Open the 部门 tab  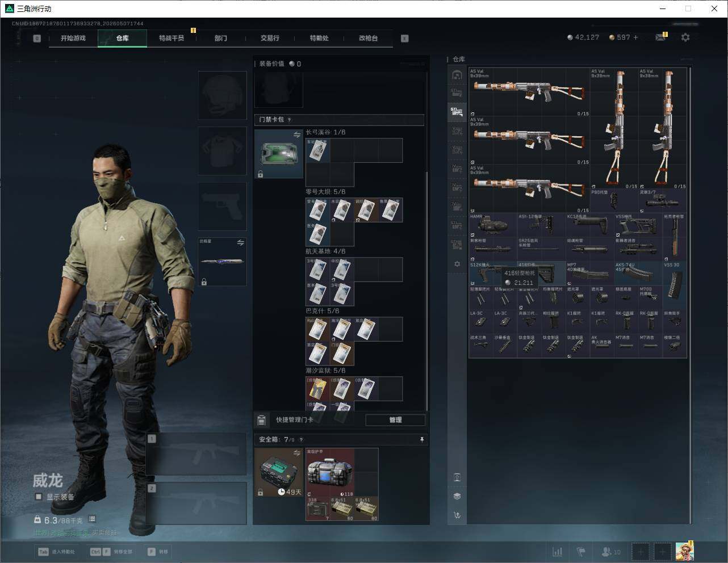click(x=221, y=38)
